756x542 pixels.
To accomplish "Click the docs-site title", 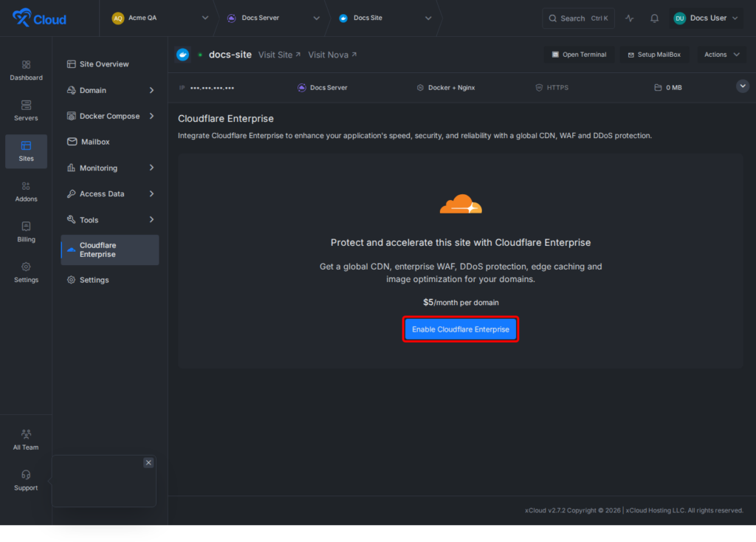I will point(230,55).
